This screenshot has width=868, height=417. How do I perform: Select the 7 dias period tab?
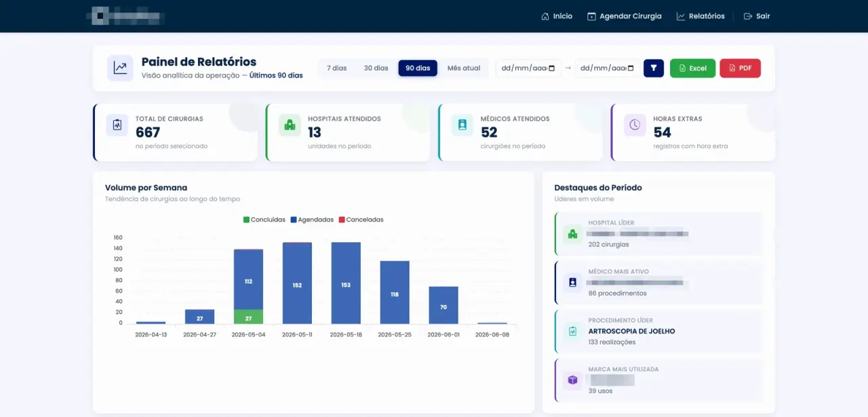(x=337, y=68)
